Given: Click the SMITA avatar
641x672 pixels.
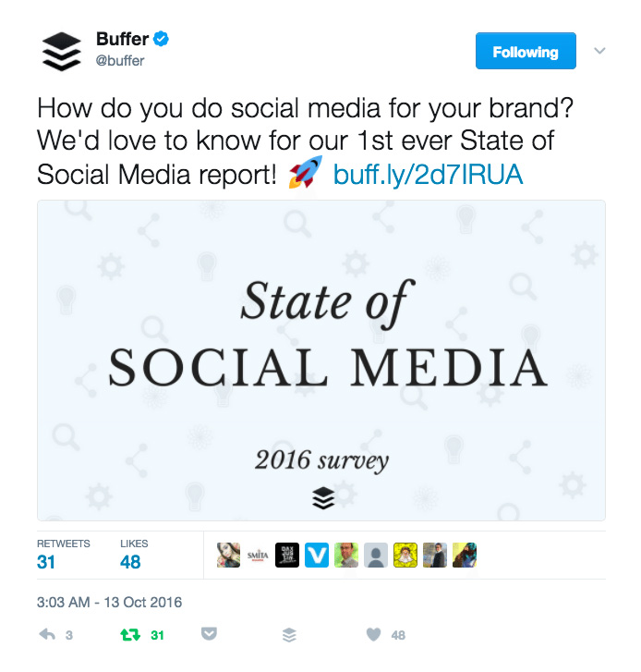Looking at the screenshot, I should 258,555.
